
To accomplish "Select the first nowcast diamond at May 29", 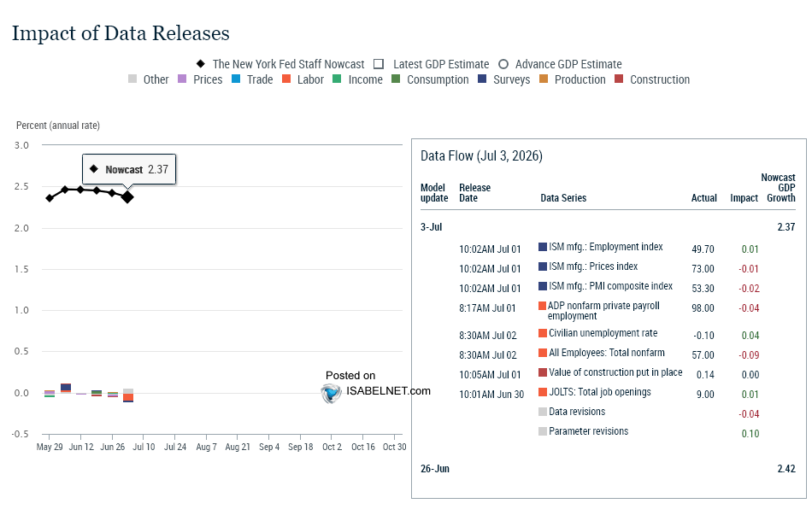I will coord(50,198).
